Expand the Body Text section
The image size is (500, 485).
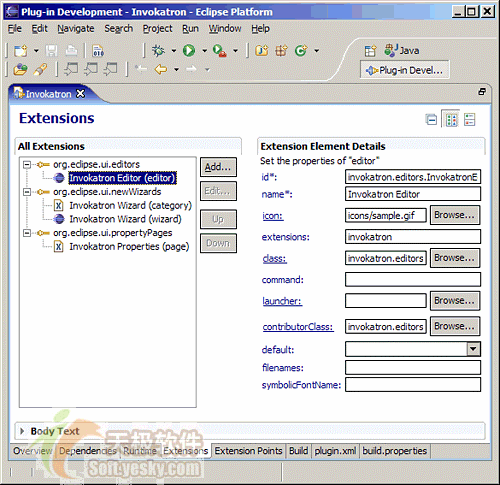point(22,431)
